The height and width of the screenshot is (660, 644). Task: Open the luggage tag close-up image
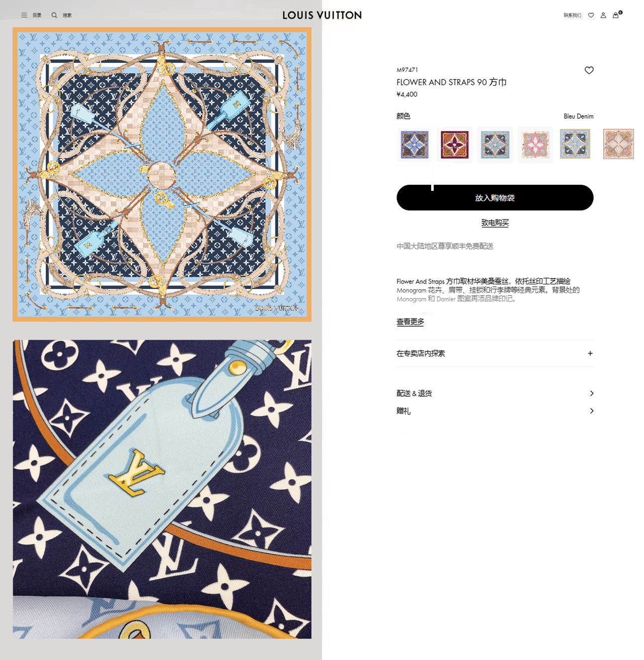tap(162, 489)
